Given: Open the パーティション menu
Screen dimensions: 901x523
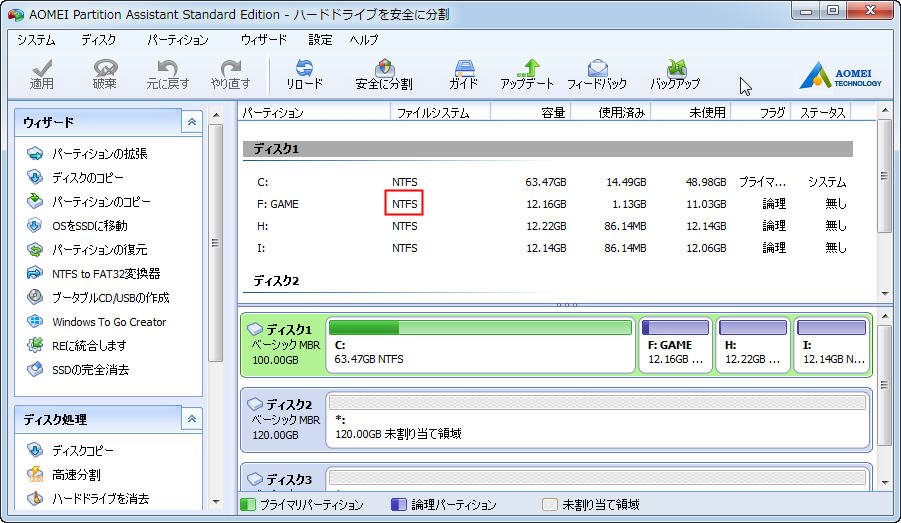Looking at the screenshot, I should click(x=178, y=40).
